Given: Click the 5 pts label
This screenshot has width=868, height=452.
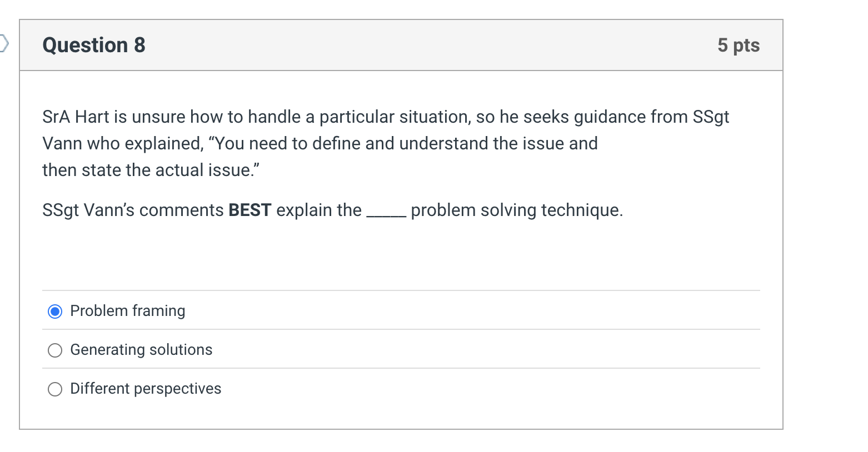Looking at the screenshot, I should [x=739, y=46].
